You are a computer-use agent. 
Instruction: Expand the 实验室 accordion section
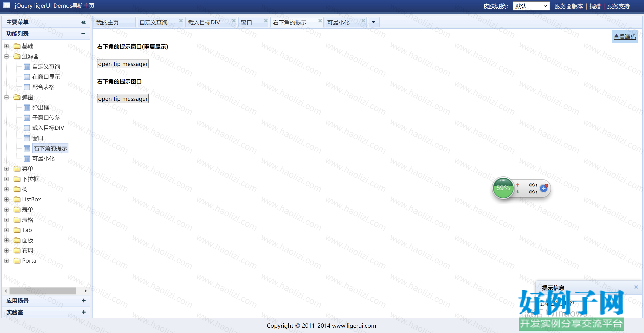click(84, 312)
